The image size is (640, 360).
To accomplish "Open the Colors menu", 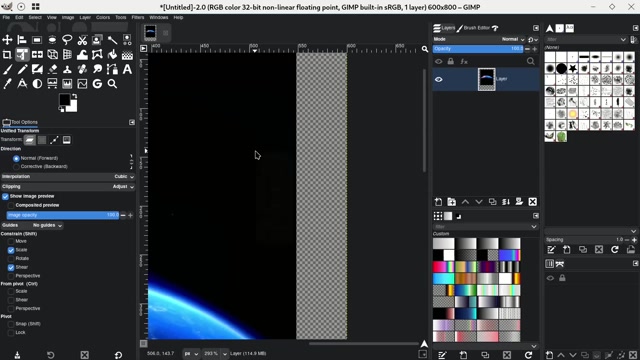I will click(x=103, y=18).
